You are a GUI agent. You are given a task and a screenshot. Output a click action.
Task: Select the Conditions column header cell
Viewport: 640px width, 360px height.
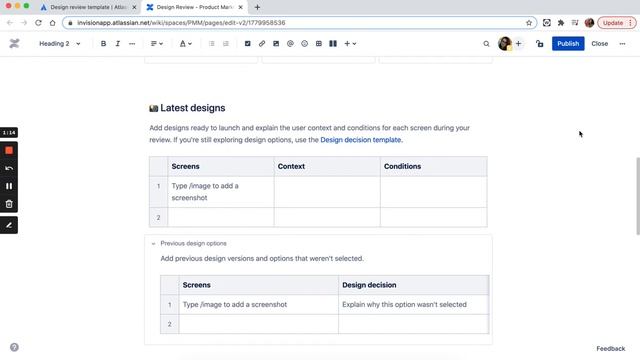(433, 167)
